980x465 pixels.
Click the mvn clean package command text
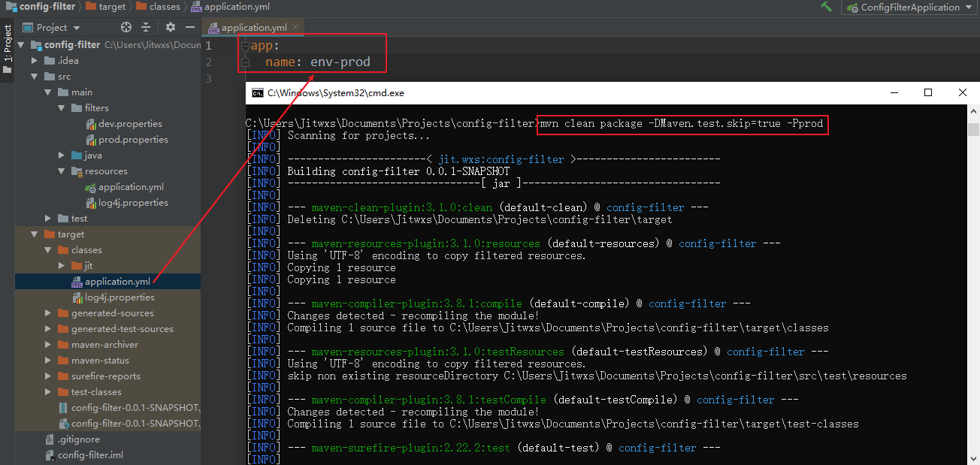click(x=682, y=123)
